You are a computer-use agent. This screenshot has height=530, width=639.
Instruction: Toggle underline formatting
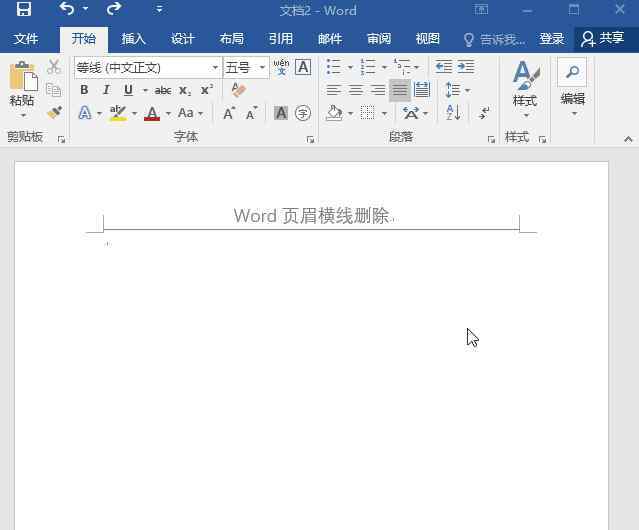pos(128,90)
